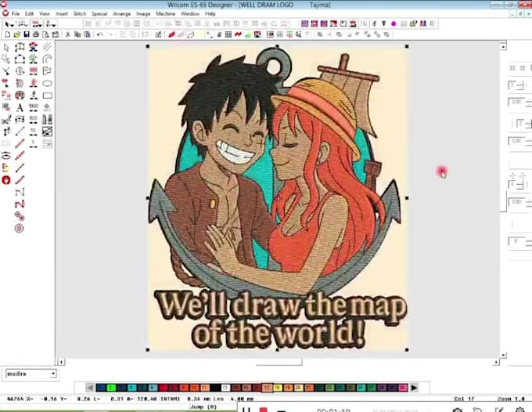Click the Undo arrow icon
The image size is (532, 412).
coord(100,34)
